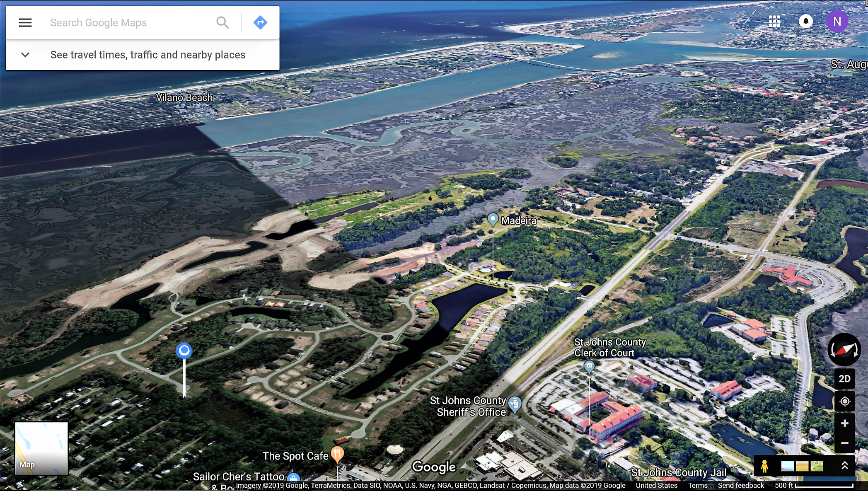The width and height of the screenshot is (868, 491).
Task: Open the hamburger main menu
Action: pos(25,23)
